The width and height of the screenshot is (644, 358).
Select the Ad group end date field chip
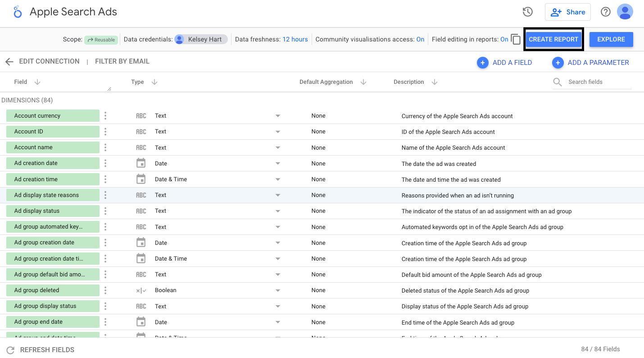53,322
